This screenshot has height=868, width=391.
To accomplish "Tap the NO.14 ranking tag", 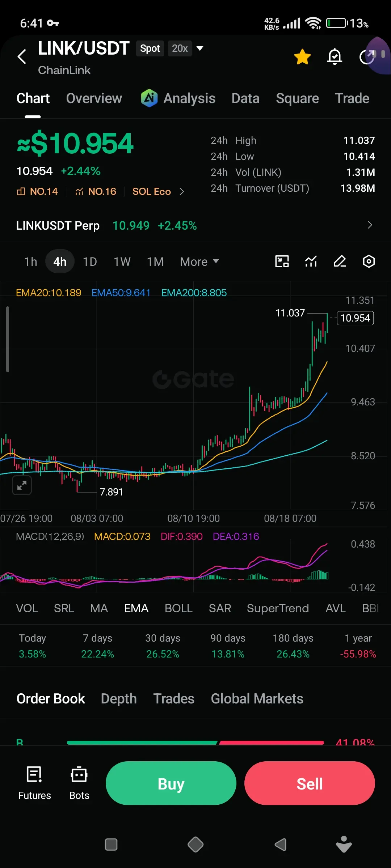I will click(x=37, y=191).
